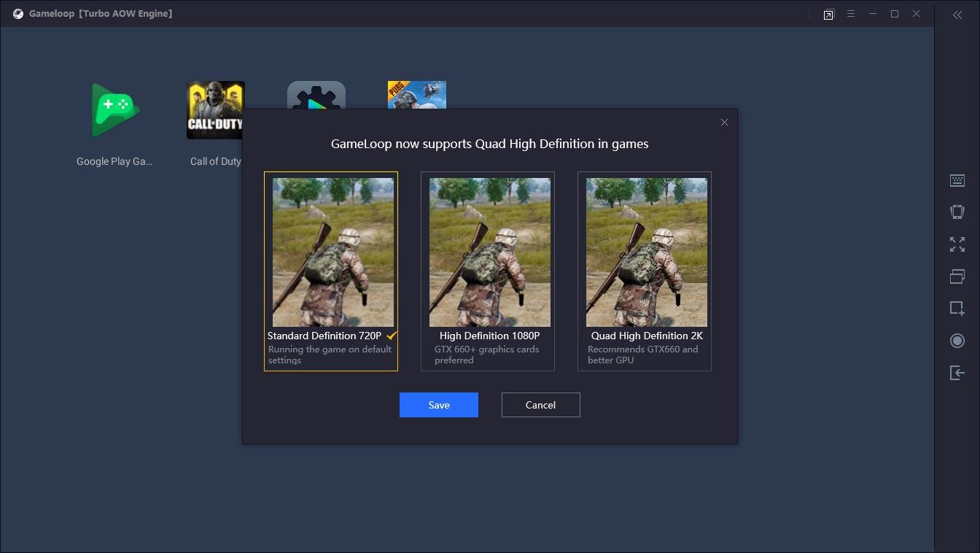This screenshot has width=980, height=553.
Task: Cancel the resolution dialog
Action: [541, 405]
